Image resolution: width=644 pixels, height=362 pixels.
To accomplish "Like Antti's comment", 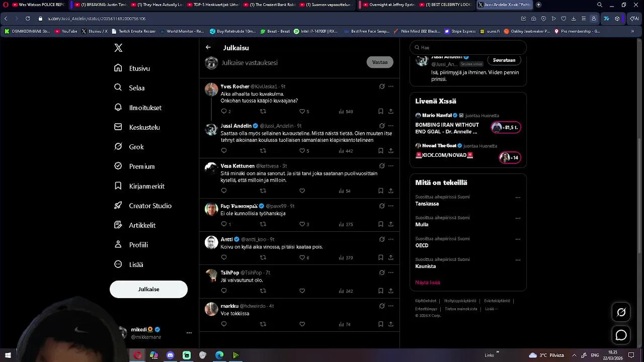I will point(302,257).
